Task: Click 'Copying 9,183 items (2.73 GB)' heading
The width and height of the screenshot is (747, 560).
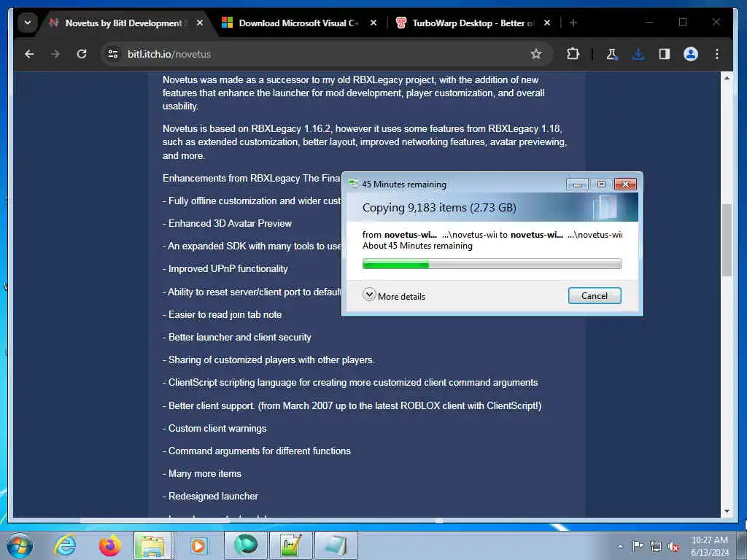Action: point(439,208)
